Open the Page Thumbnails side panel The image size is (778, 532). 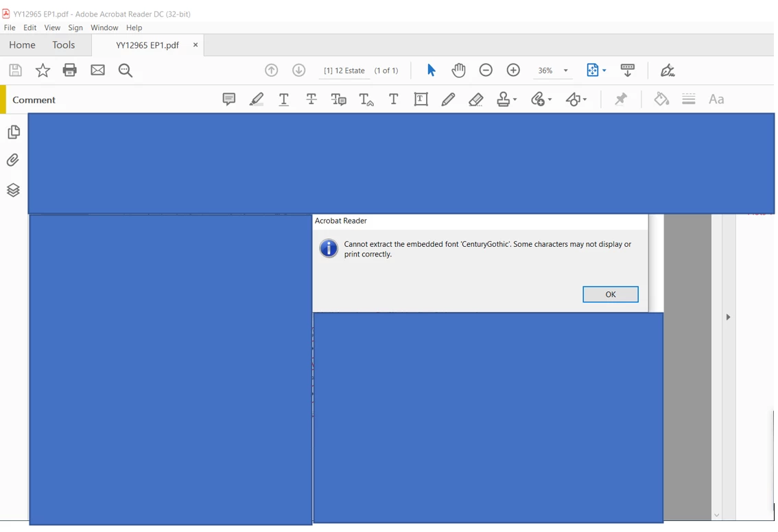pos(14,132)
